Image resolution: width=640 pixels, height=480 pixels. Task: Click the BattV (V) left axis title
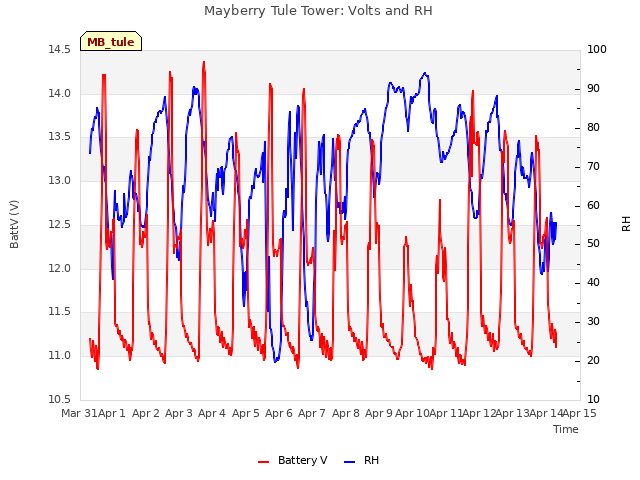point(14,224)
